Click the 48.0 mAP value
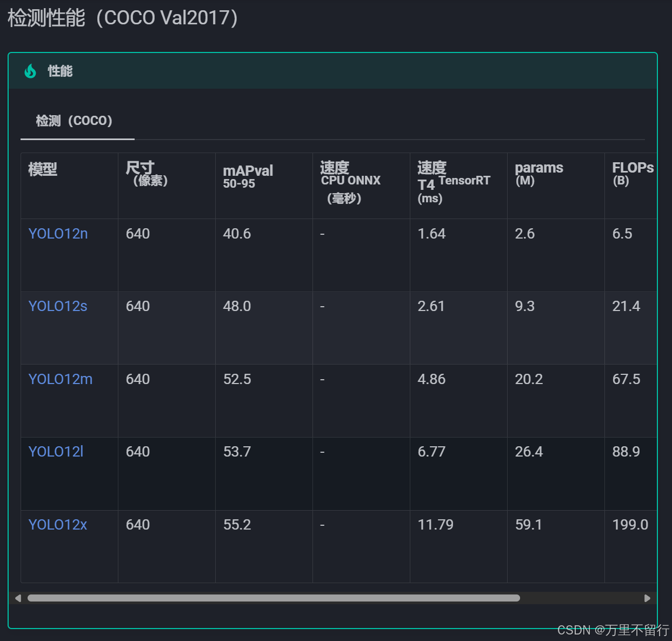672x641 pixels. tap(237, 306)
